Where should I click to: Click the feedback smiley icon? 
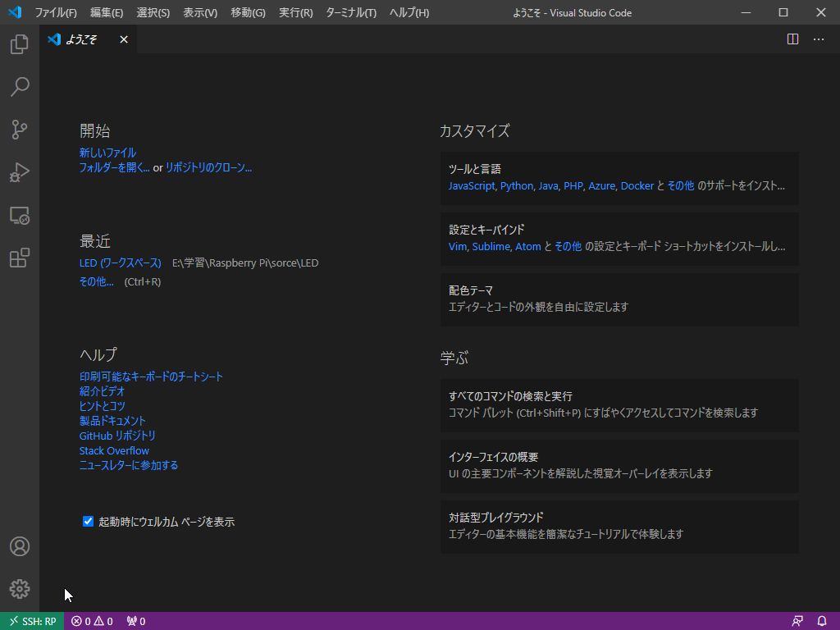[797, 621]
